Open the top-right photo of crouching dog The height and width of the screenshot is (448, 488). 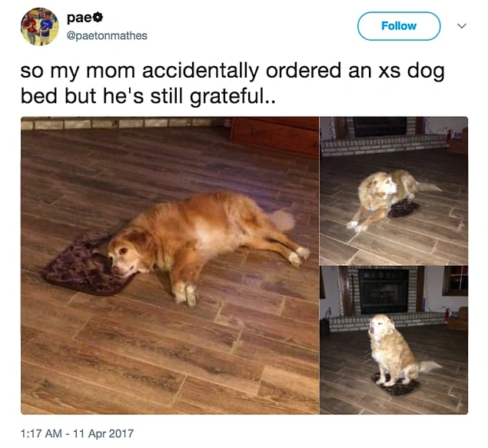coord(393,191)
